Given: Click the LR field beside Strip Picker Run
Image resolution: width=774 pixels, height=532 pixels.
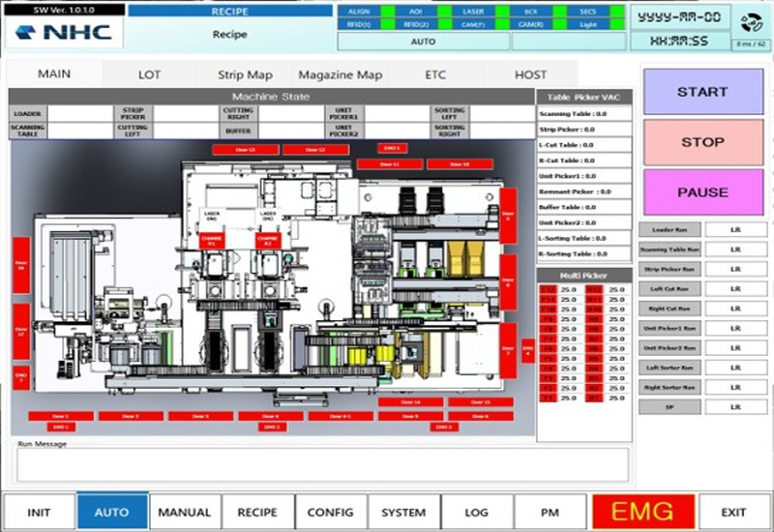Looking at the screenshot, I should [x=735, y=269].
